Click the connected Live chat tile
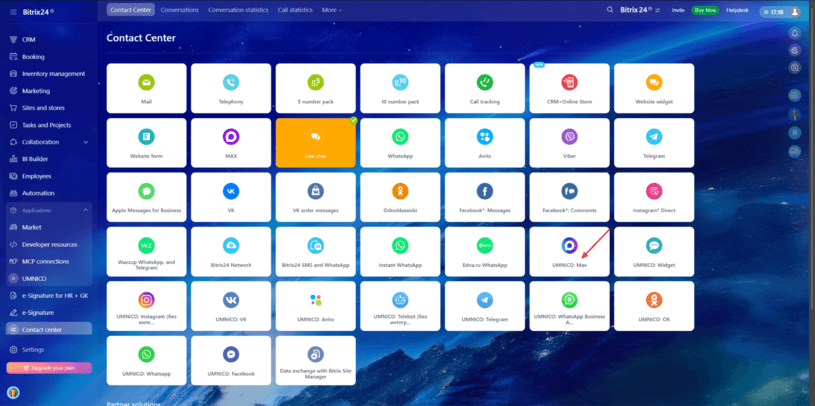This screenshot has width=815, height=406. tap(315, 142)
